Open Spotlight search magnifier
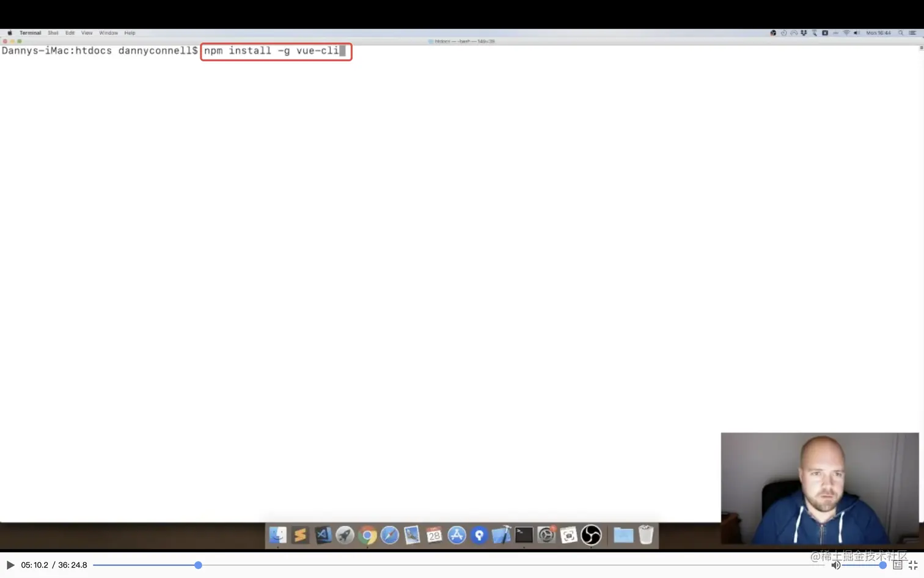This screenshot has width=924, height=578. [900, 33]
